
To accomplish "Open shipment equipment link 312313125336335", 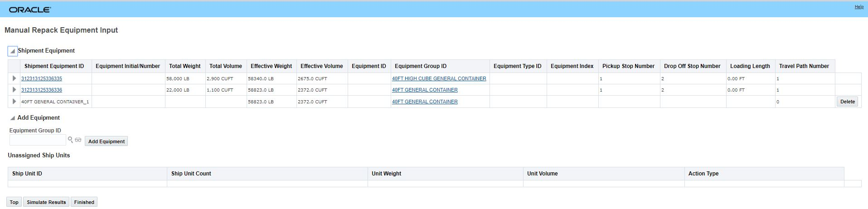I will 42,78.
